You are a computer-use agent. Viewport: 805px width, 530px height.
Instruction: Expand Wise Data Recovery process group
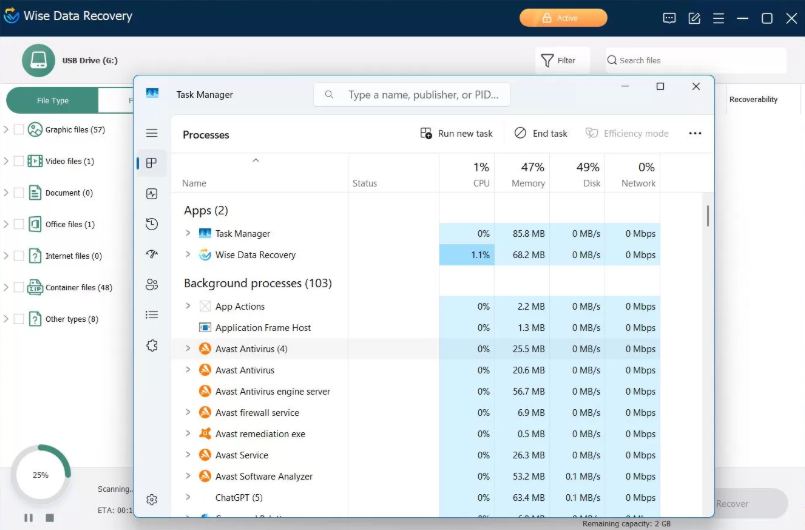188,254
